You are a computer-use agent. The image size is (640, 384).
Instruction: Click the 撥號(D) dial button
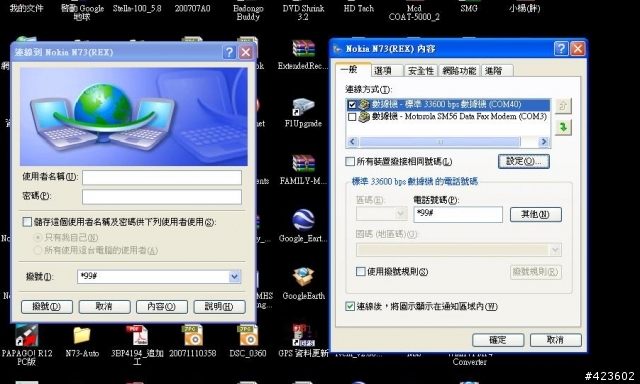pyautogui.click(x=47, y=306)
